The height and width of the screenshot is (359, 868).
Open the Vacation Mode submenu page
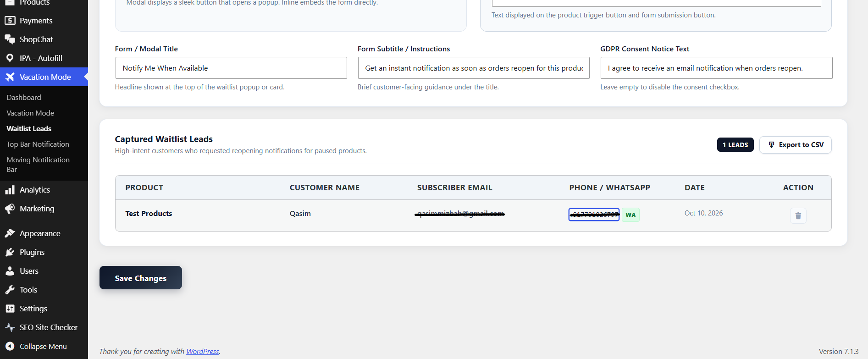30,113
